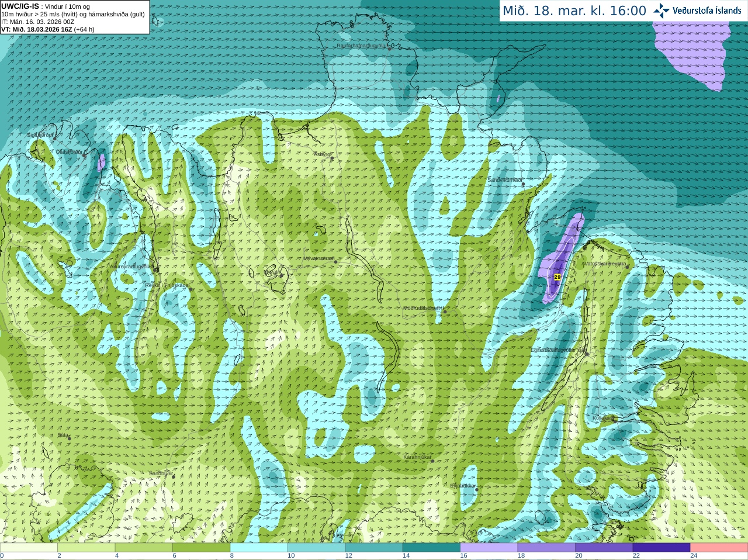
Task: Click the Ólafsfjörður station marker
Action: (84, 155)
